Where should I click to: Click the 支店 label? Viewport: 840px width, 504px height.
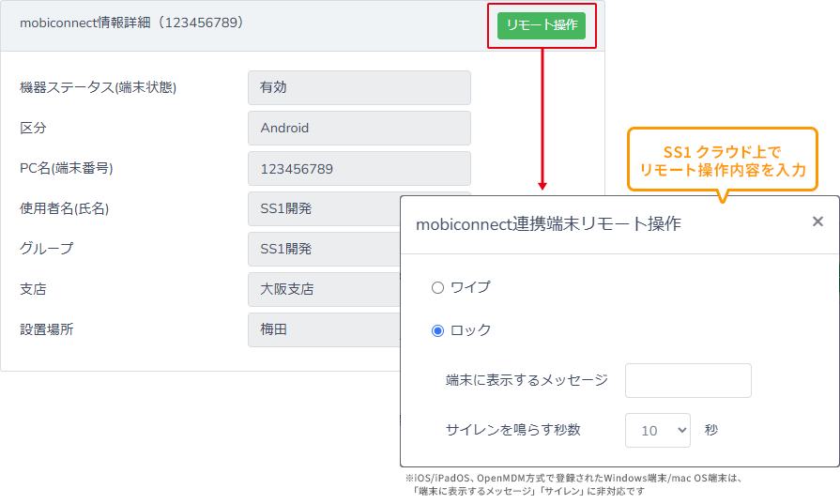33,289
